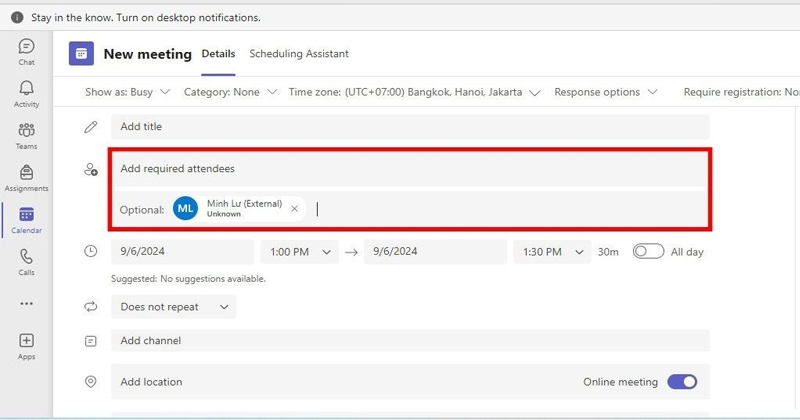Toggle the All day switch
This screenshot has height=420, width=800.
coord(648,251)
